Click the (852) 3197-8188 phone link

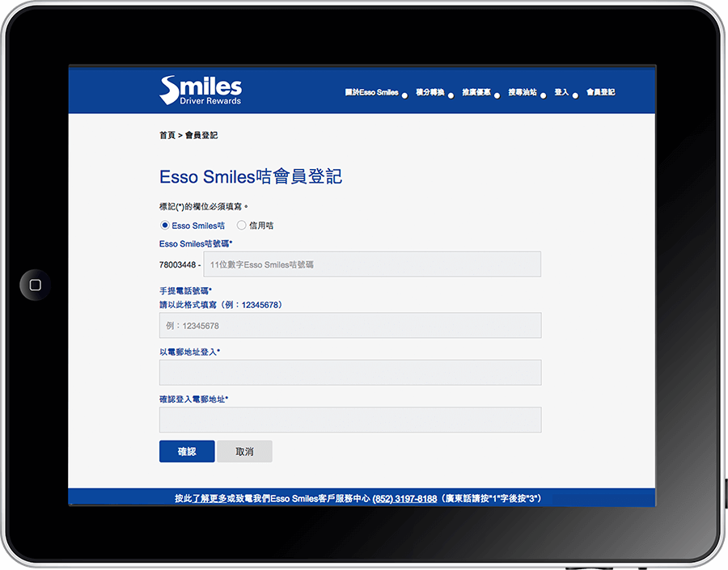(404, 499)
